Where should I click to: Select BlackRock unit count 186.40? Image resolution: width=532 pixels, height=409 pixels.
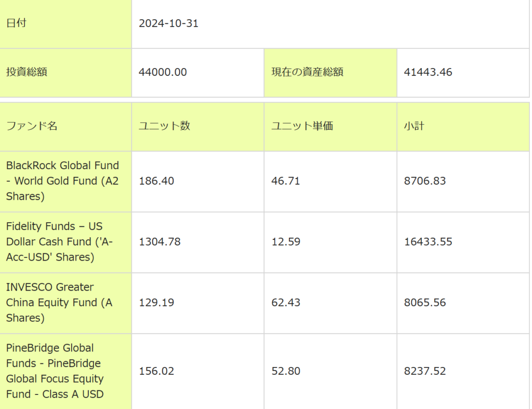tap(156, 181)
